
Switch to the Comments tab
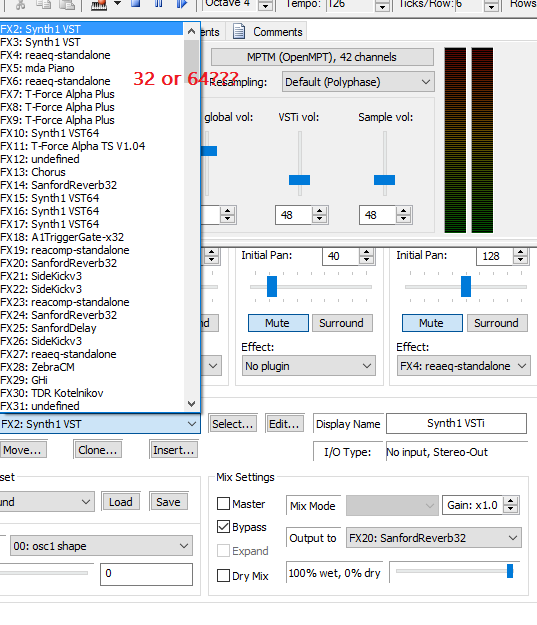[267, 31]
